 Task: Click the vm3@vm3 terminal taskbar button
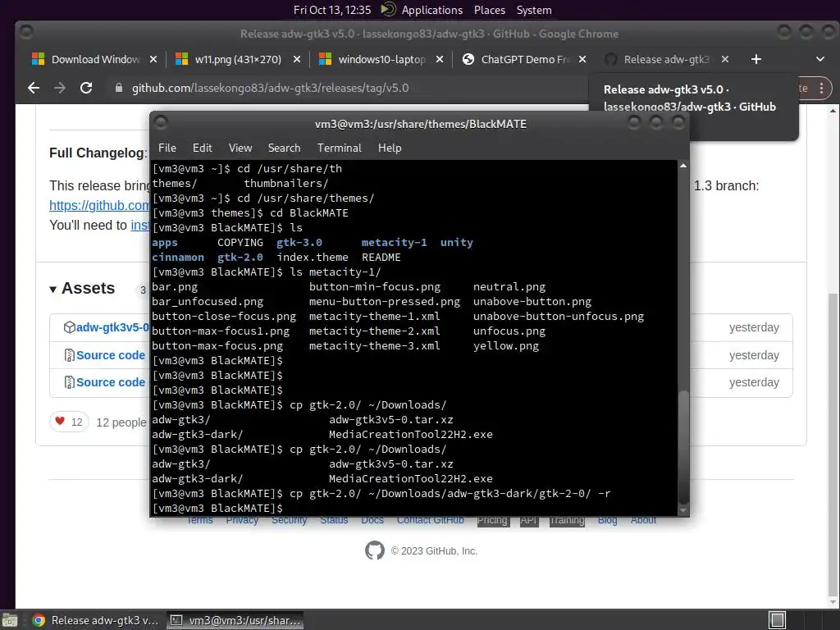click(x=235, y=620)
